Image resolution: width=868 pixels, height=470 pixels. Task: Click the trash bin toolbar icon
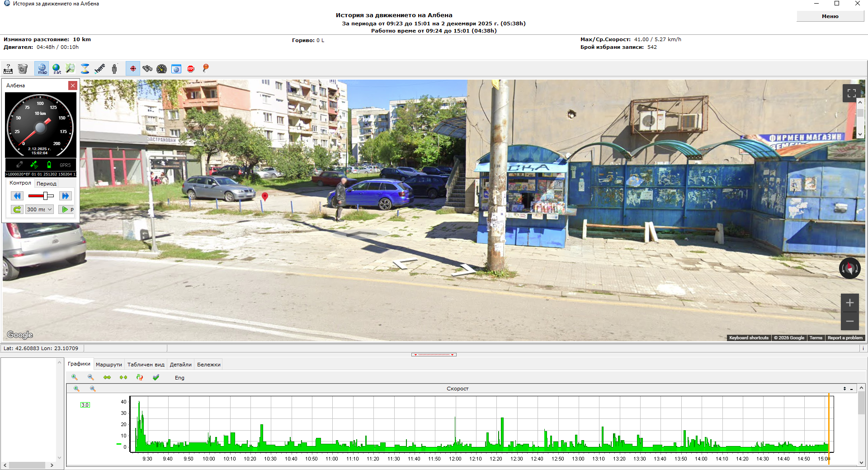pyautogui.click(x=23, y=69)
